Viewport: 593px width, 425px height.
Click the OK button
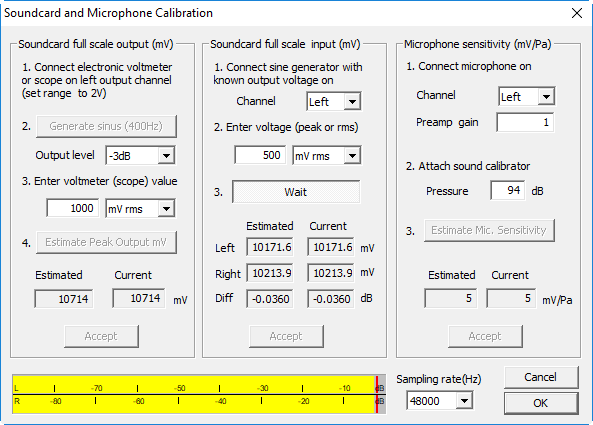coord(541,403)
